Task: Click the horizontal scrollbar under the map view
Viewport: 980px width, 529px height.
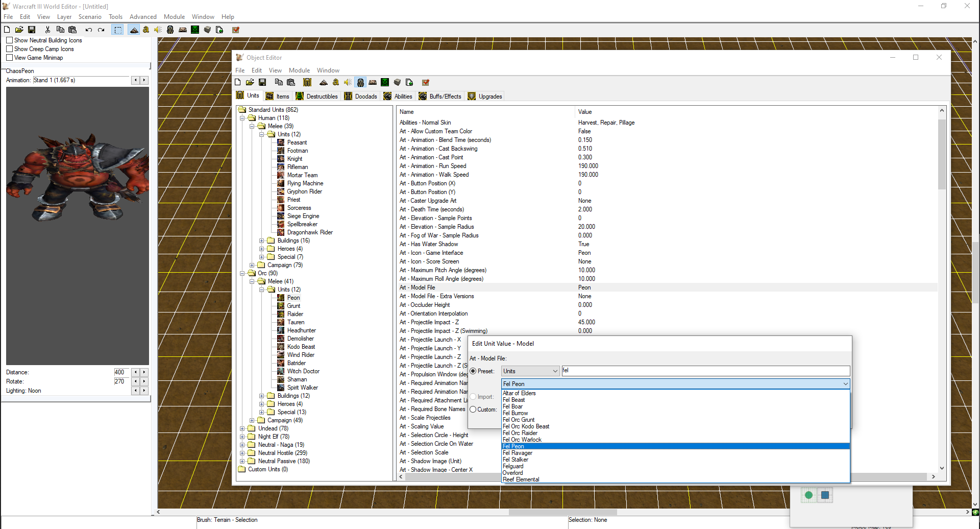Action: pyautogui.click(x=562, y=512)
